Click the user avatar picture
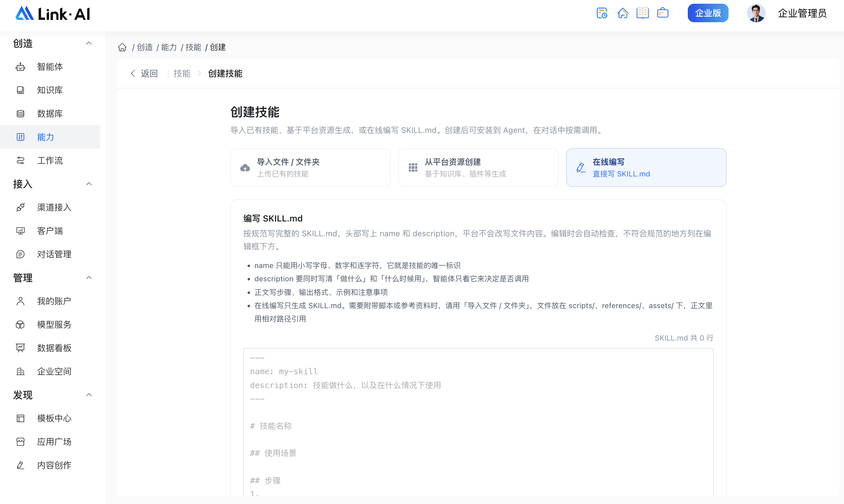 coord(756,13)
